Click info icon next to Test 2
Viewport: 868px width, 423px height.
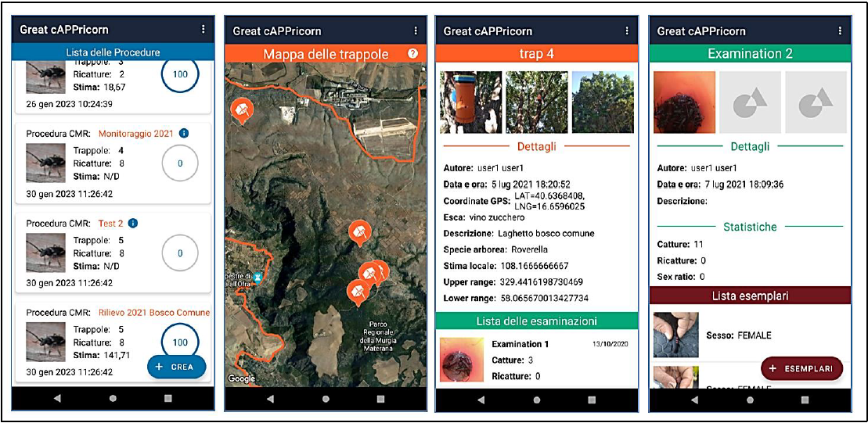tap(133, 224)
